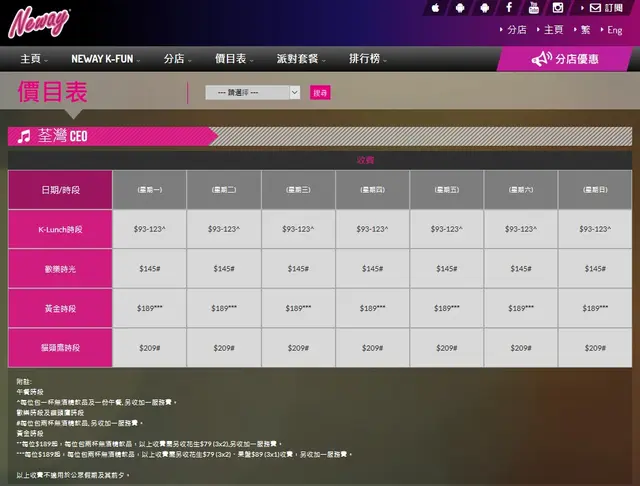
Task: Go to 主頁 in main navigation bar
Action: click(33, 59)
